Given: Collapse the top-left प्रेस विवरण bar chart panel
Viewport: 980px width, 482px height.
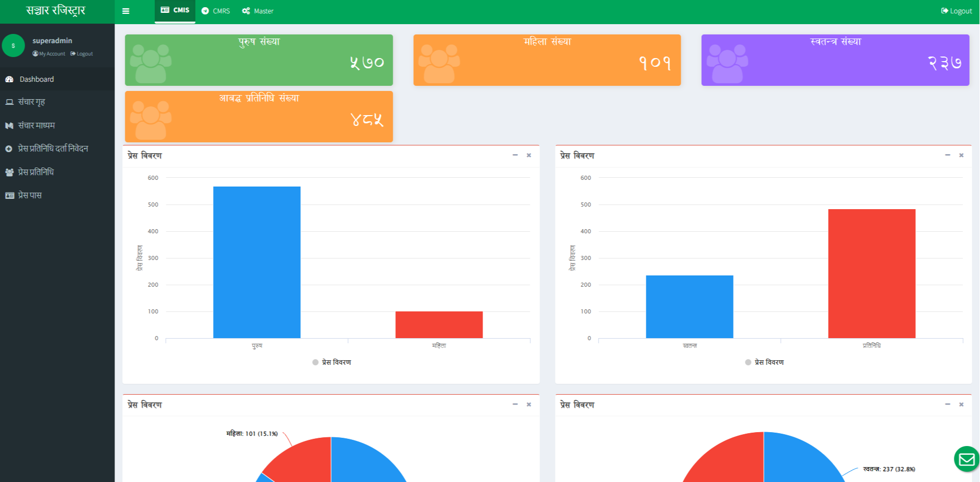Looking at the screenshot, I should coord(515,155).
